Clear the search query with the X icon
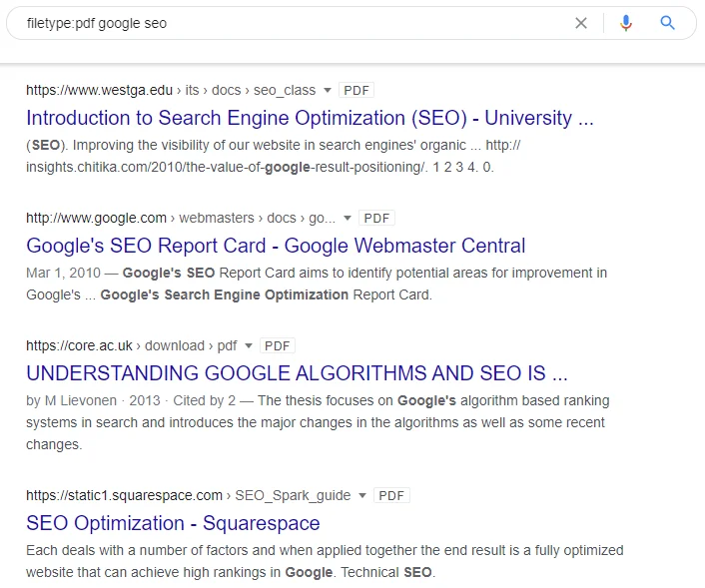This screenshot has width=705, height=588. pyautogui.click(x=581, y=23)
